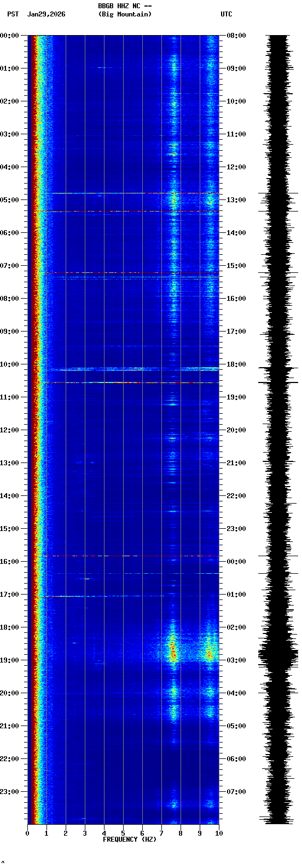Click the 07:00 label on UTC axis
The width and height of the screenshot is (302, 868).
pyautogui.click(x=236, y=792)
